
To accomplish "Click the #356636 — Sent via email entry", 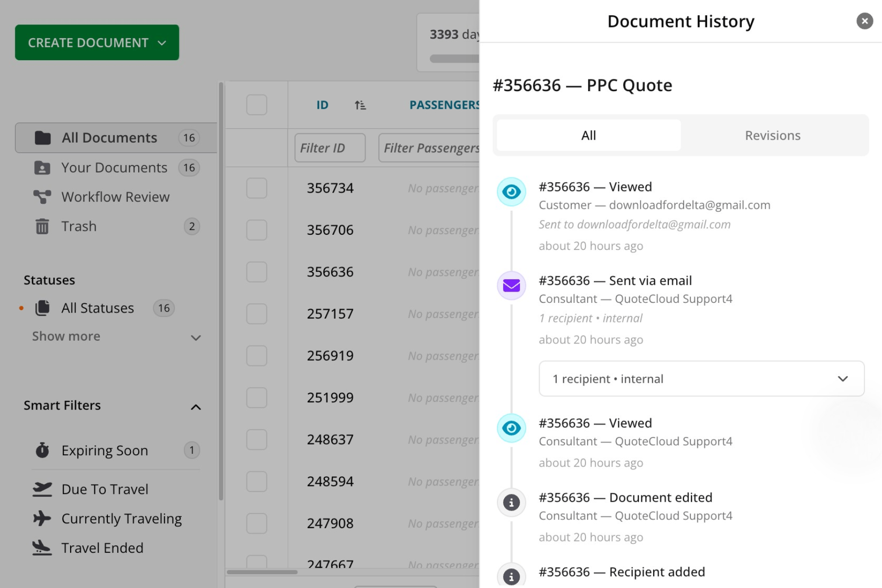I will coord(615,281).
